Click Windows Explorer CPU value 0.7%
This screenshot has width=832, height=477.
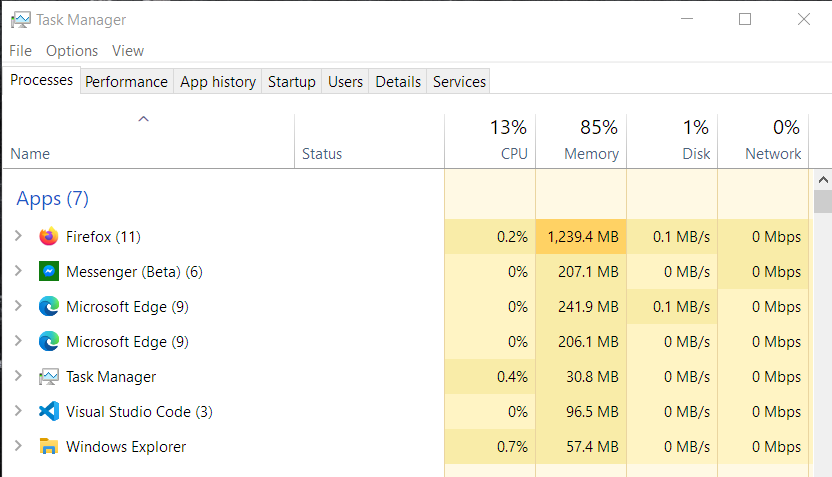tap(512, 447)
